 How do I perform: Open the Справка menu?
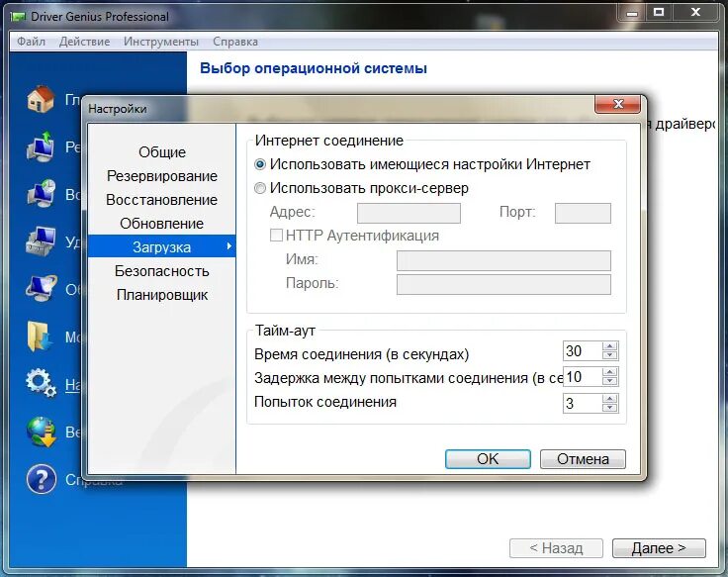pos(235,42)
